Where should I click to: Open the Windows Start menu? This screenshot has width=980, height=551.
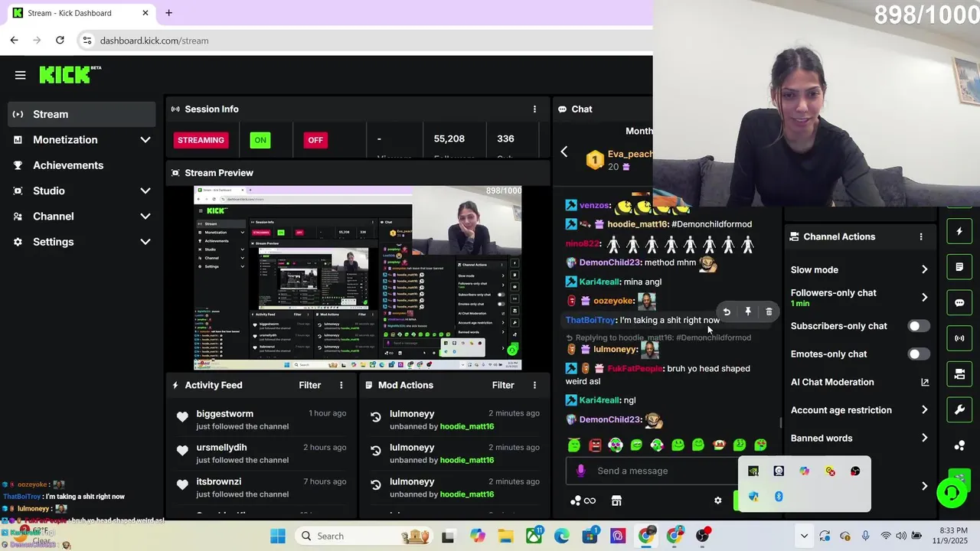[278, 536]
